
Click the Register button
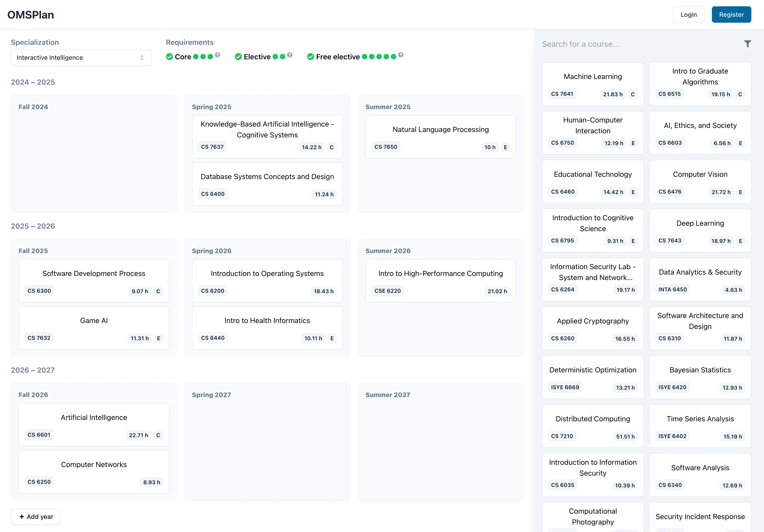(731, 14)
